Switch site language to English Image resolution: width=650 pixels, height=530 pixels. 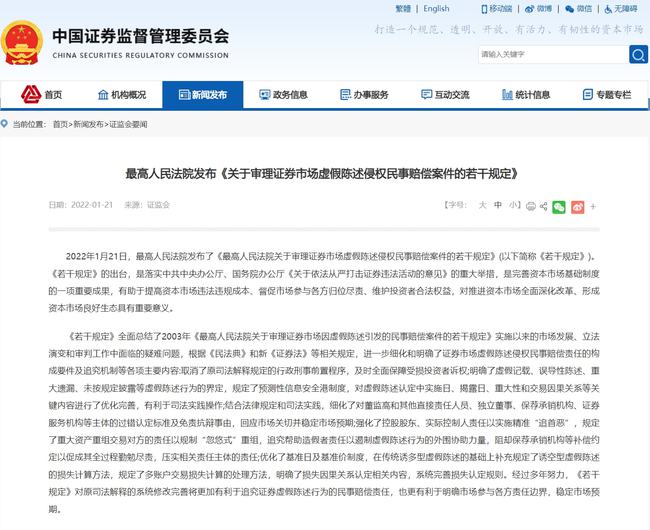pyautogui.click(x=436, y=9)
